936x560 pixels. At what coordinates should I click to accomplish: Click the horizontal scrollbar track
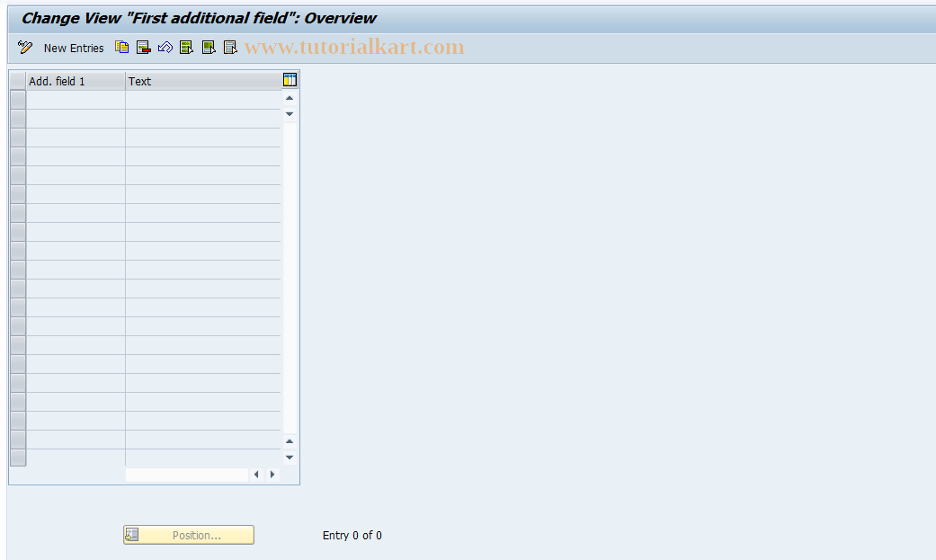187,475
